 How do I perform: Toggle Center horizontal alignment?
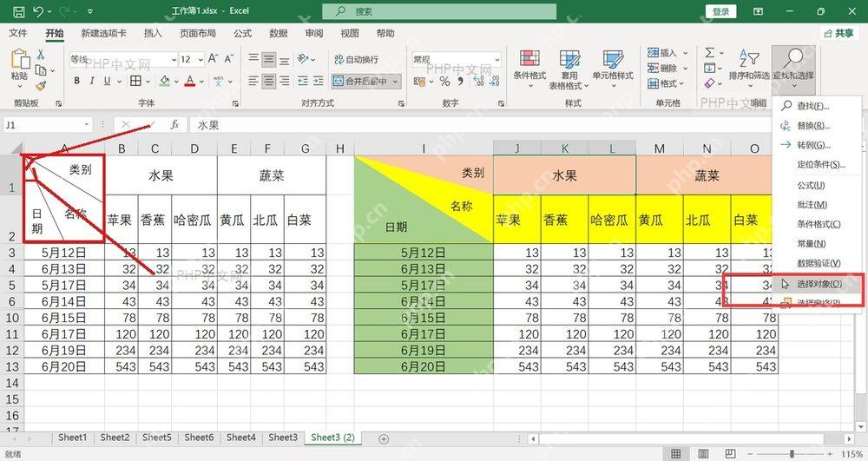point(268,82)
